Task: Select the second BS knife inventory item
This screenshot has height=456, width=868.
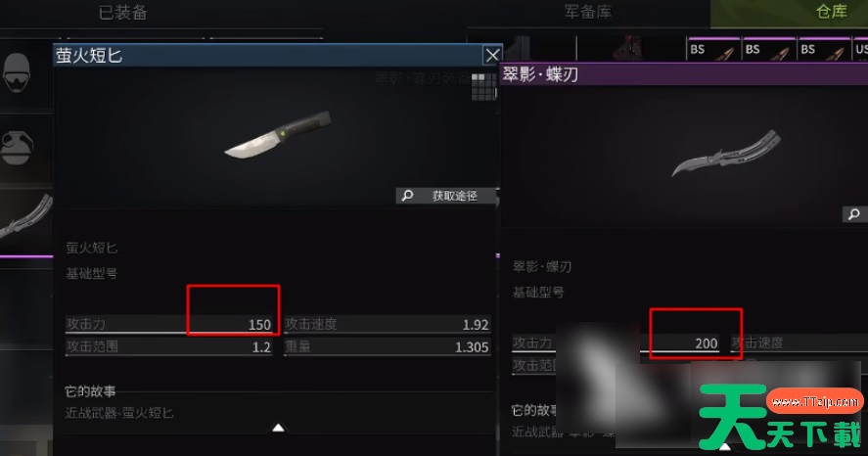Action: tap(768, 49)
